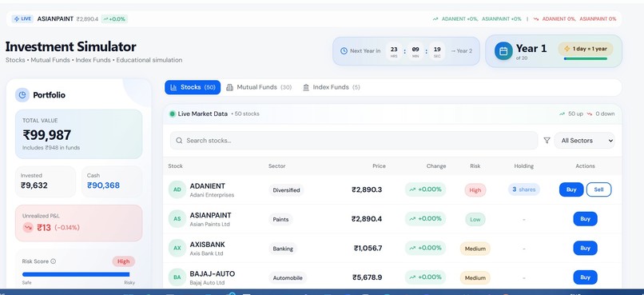The image size is (644, 295).
Task: Click the AX avatar icon for AXISBANK
Action: pos(177,248)
